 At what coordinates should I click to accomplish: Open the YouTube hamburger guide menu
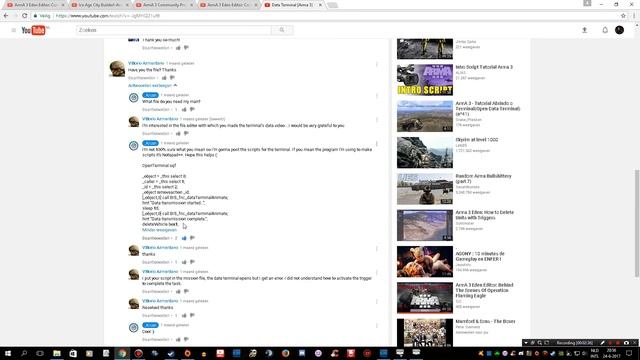(x=13, y=30)
